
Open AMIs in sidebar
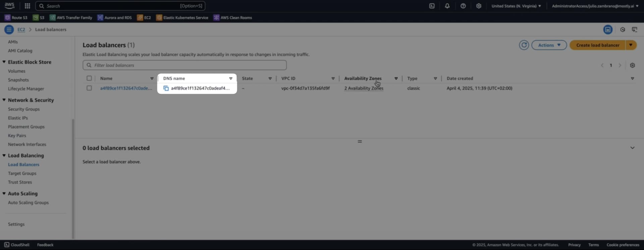(x=13, y=42)
